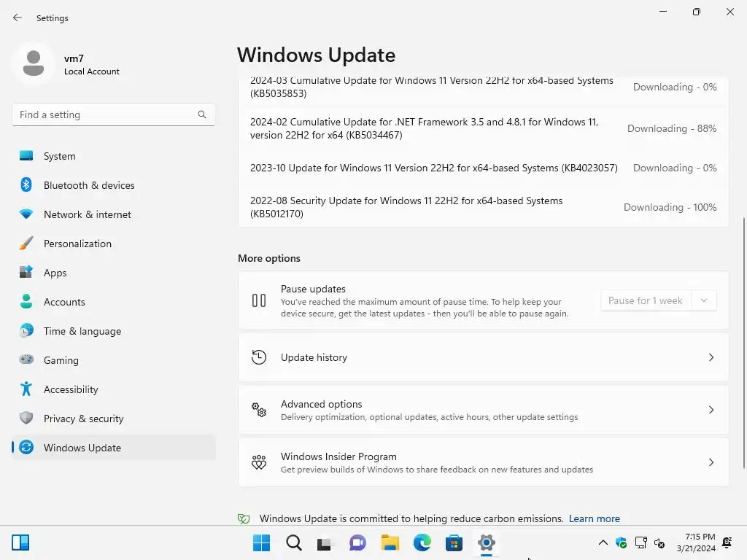Open the notification bell in tray
Viewport: 747px width, 560px height.
pos(727,542)
